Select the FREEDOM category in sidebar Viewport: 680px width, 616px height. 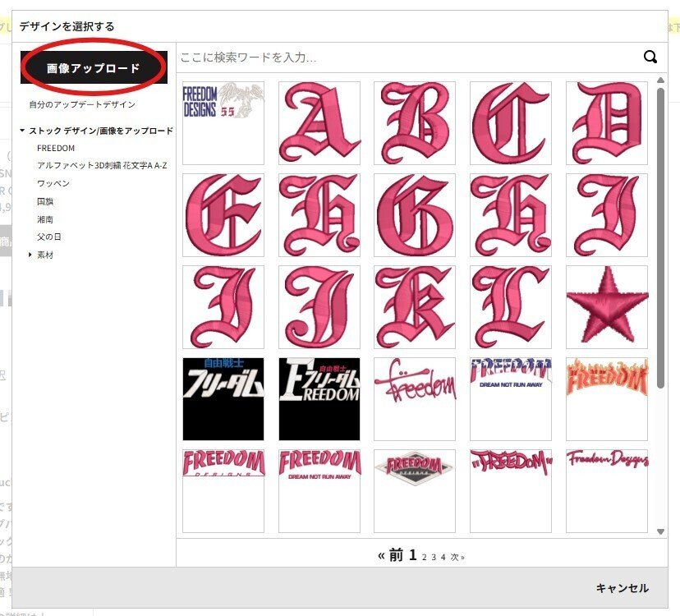(x=55, y=148)
